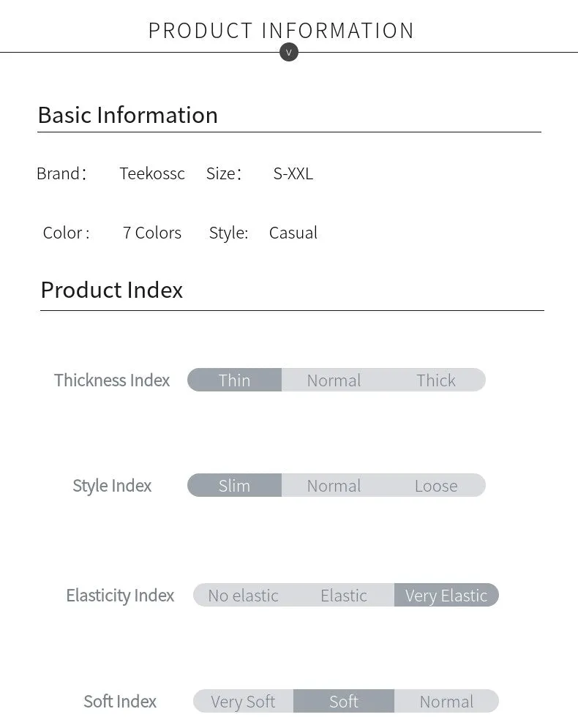
Task: Choose Normal in the Thickness Index bar
Action: (334, 380)
